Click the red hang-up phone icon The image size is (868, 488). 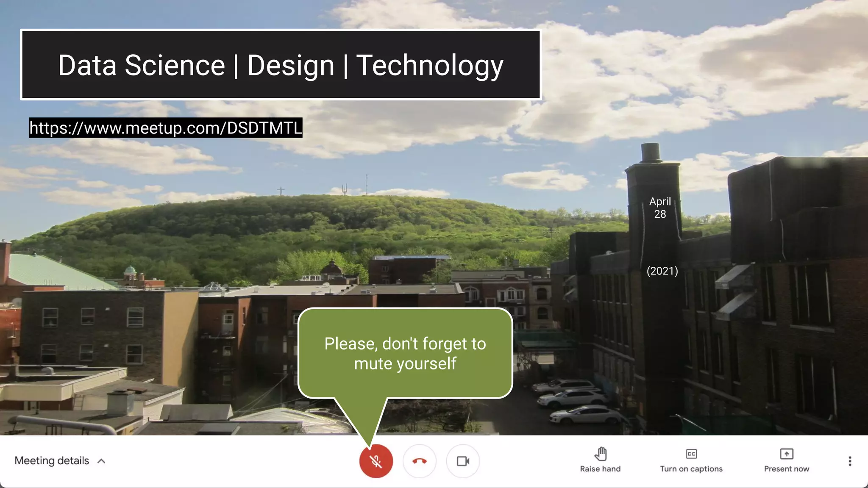pos(420,461)
